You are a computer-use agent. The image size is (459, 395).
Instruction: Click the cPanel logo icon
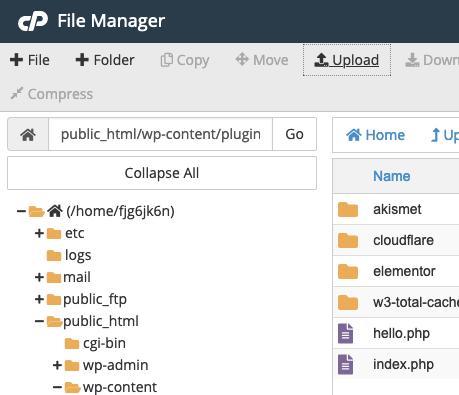pyautogui.click(x=33, y=21)
